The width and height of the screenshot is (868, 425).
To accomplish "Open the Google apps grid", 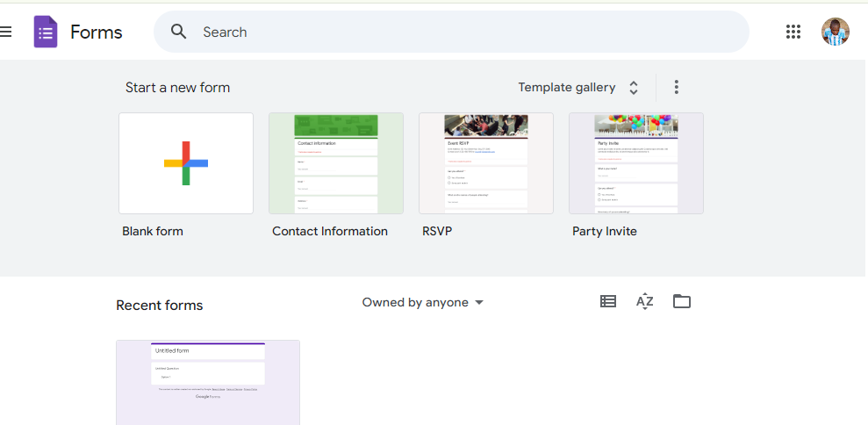I will pyautogui.click(x=793, y=32).
